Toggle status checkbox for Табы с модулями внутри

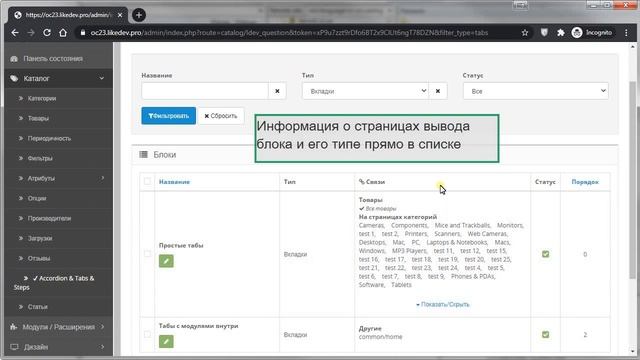pyautogui.click(x=545, y=334)
